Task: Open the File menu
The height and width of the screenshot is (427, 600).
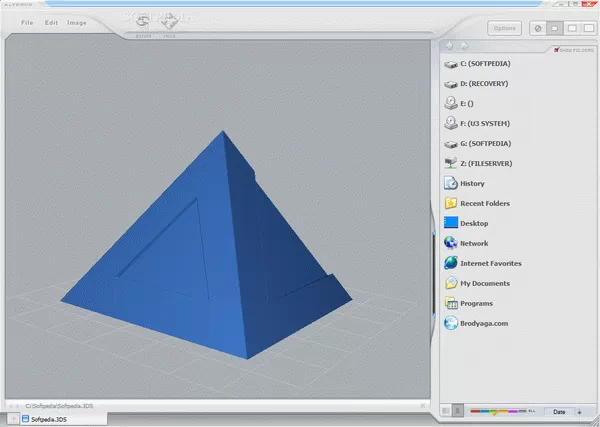Action: click(x=27, y=22)
